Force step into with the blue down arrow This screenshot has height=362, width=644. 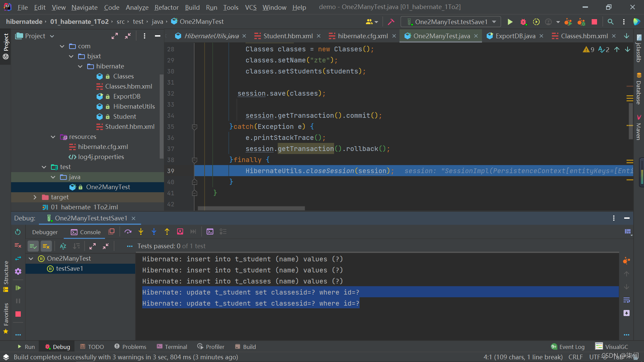tap(154, 231)
